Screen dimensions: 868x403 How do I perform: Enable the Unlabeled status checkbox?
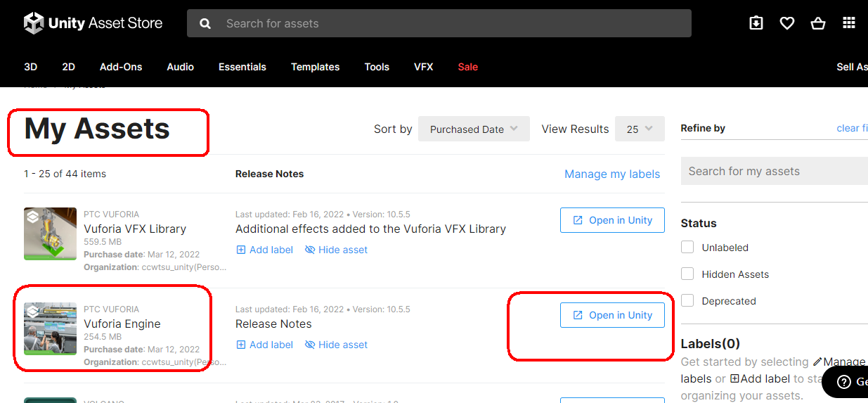[687, 248]
